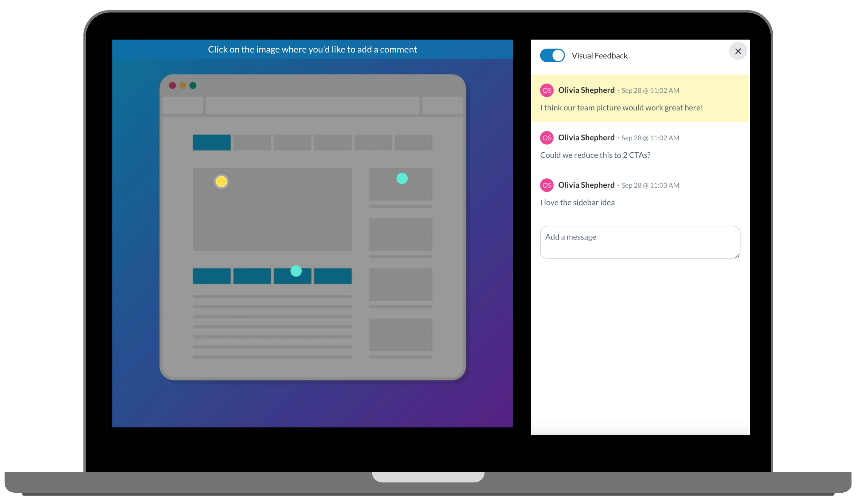Click the cyan comment pin on CTAs
Screen dimensions: 856x504
[296, 271]
